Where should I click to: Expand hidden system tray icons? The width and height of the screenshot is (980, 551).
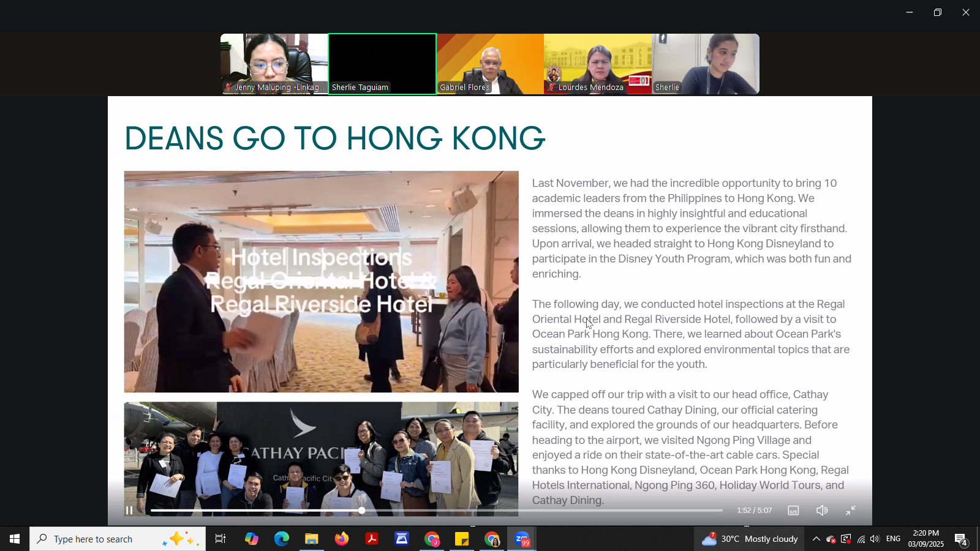coord(816,539)
